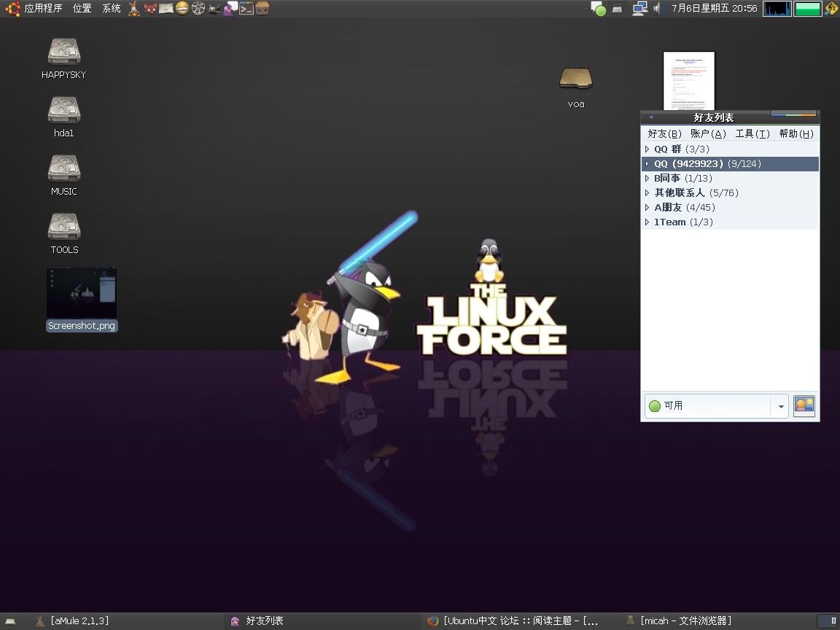Click the workspace switcher in bottom panel
The image size is (840, 630).
(x=828, y=621)
